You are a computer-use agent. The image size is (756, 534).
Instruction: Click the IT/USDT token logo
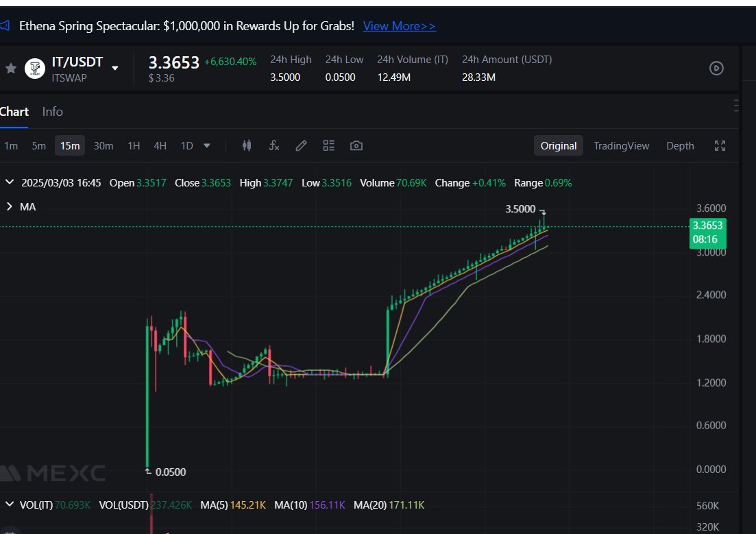pos(34,69)
